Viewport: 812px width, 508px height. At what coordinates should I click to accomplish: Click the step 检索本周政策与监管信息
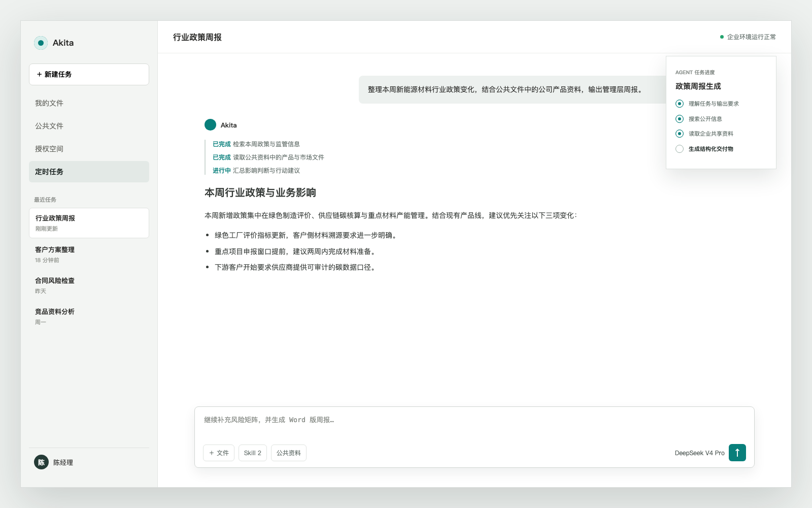pyautogui.click(x=266, y=144)
